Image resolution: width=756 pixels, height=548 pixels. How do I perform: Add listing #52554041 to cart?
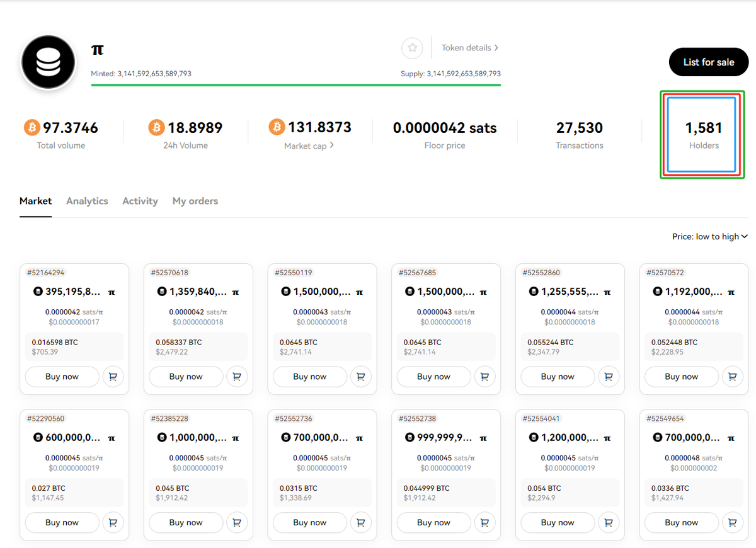click(609, 522)
